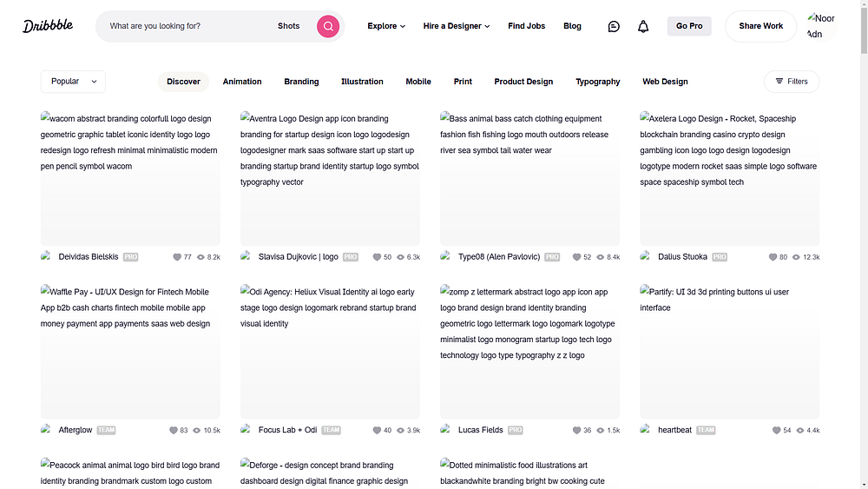Select the Web Design category tab
The height and width of the screenshot is (489, 868).
(665, 82)
